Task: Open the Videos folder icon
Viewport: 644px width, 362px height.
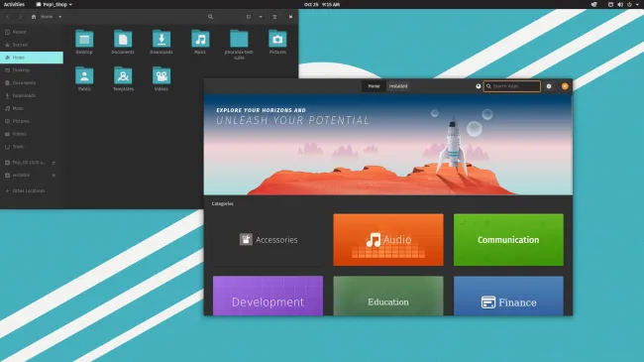Action: click(x=161, y=75)
